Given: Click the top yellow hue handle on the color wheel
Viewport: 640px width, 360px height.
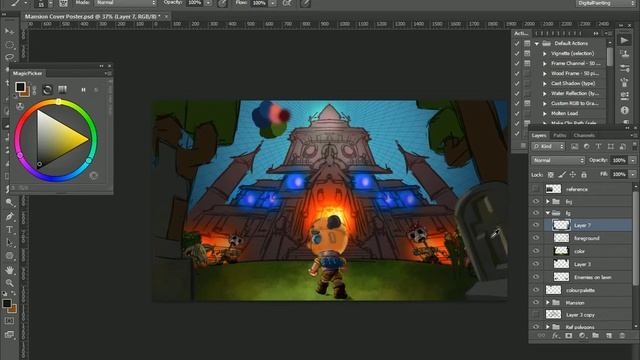Looking at the screenshot, I should tap(59, 102).
